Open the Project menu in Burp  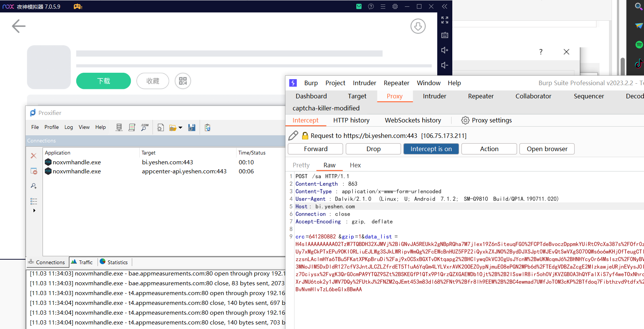pyautogui.click(x=335, y=83)
